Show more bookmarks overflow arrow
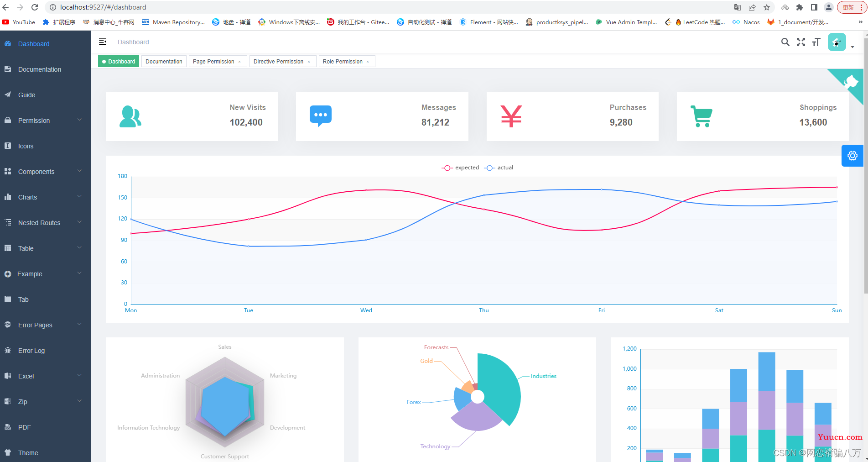 pos(860,22)
